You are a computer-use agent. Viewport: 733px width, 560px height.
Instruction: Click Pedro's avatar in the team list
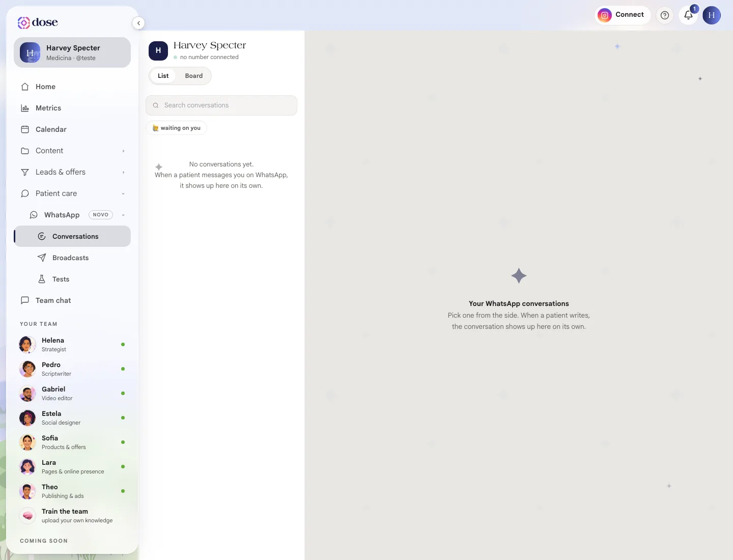[27, 369]
